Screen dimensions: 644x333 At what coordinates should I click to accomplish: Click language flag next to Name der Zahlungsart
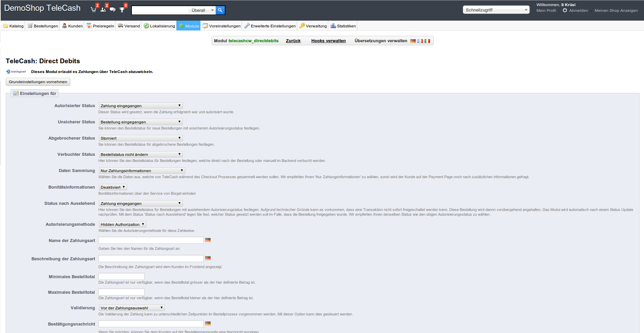click(208, 240)
